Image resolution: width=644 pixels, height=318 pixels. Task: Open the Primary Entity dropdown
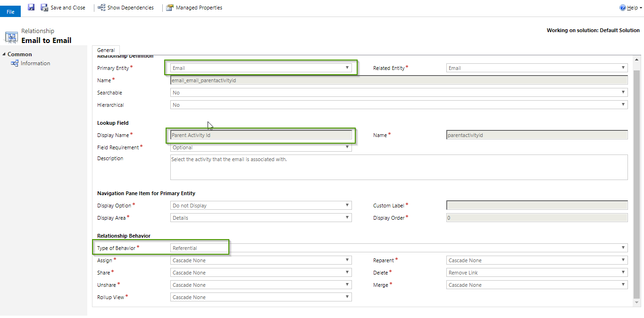click(261, 68)
